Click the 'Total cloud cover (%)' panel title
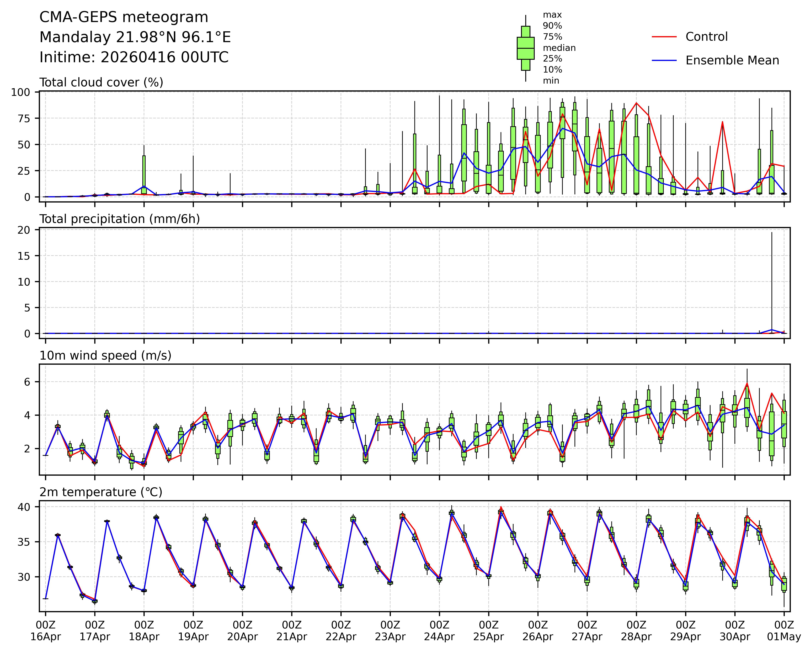The image size is (812, 653). (x=101, y=82)
